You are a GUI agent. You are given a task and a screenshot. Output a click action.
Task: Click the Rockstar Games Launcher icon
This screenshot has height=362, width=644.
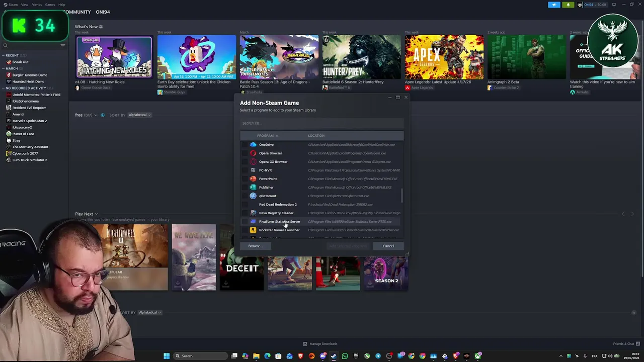point(253,230)
